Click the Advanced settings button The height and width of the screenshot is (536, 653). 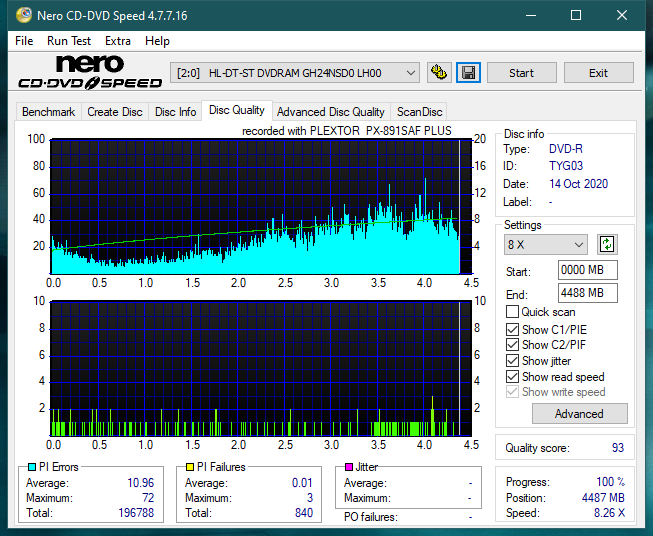coord(579,414)
